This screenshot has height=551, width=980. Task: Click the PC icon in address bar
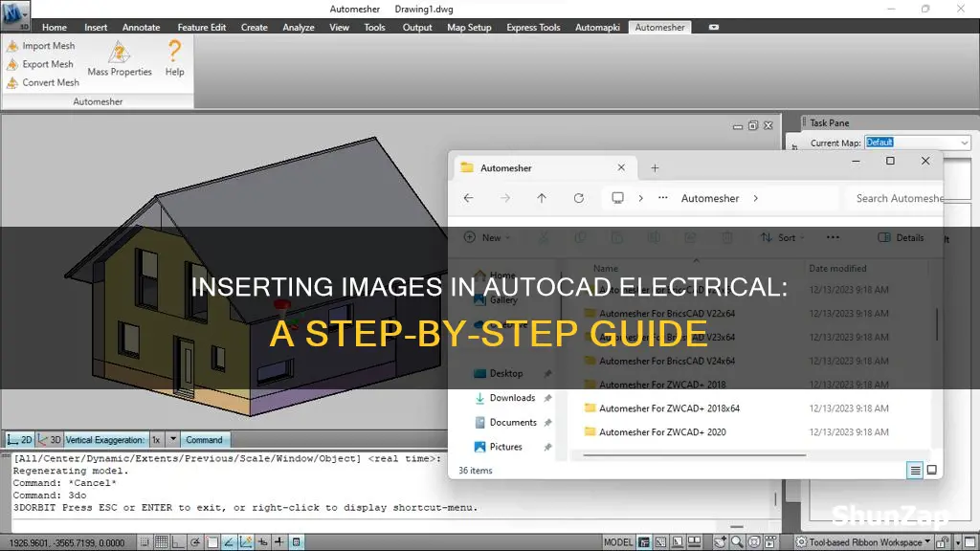[x=617, y=198]
